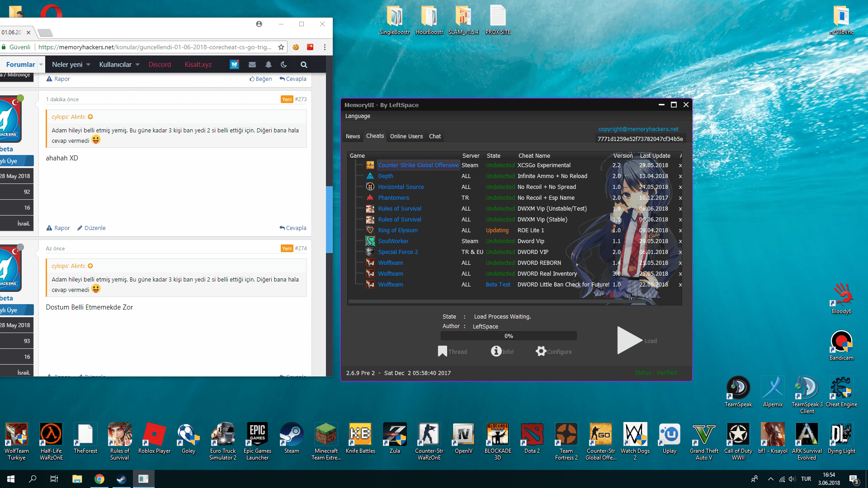This screenshot has height=488, width=868.
Task: Click the browser address bar
Action: click(154, 47)
